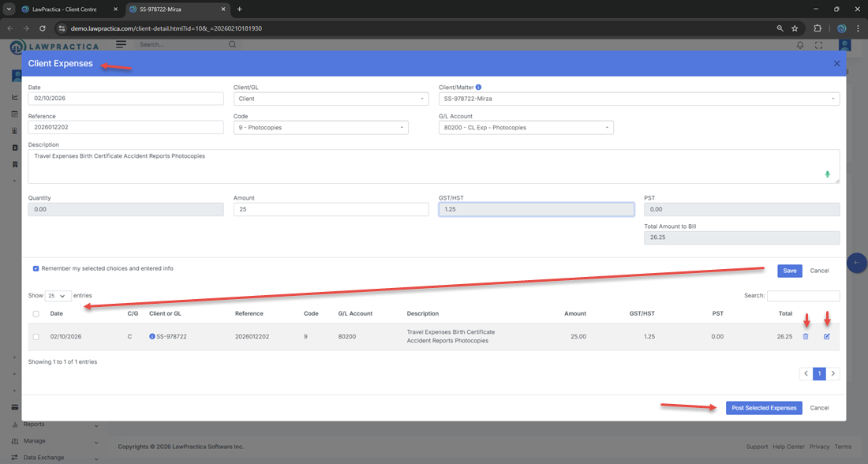Image resolution: width=868 pixels, height=464 pixels.
Task: Toggle the select-all checkbox in table header
Action: (36, 313)
